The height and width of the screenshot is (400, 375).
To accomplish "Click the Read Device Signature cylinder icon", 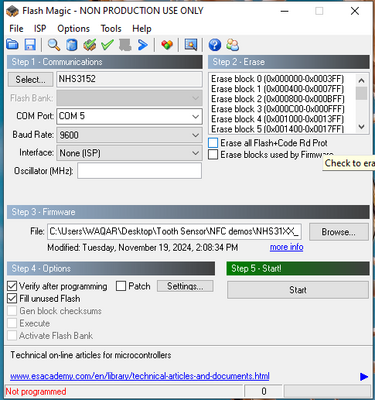I will [71, 45].
